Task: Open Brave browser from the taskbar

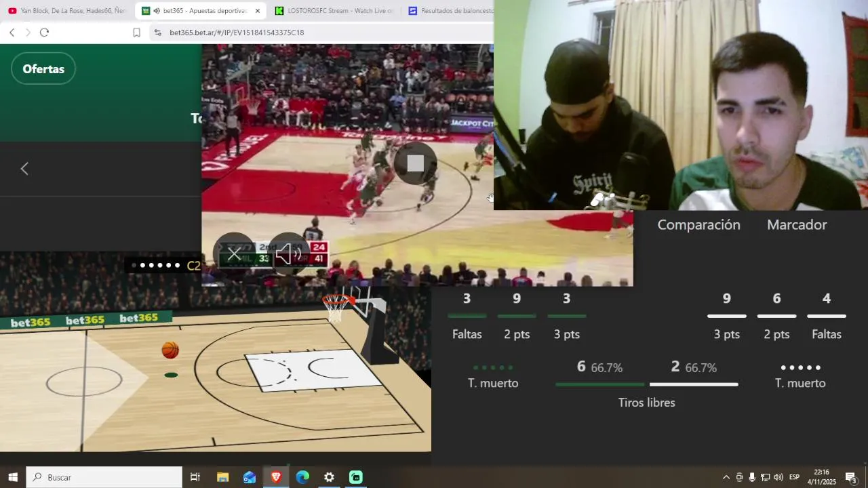Action: tap(276, 477)
